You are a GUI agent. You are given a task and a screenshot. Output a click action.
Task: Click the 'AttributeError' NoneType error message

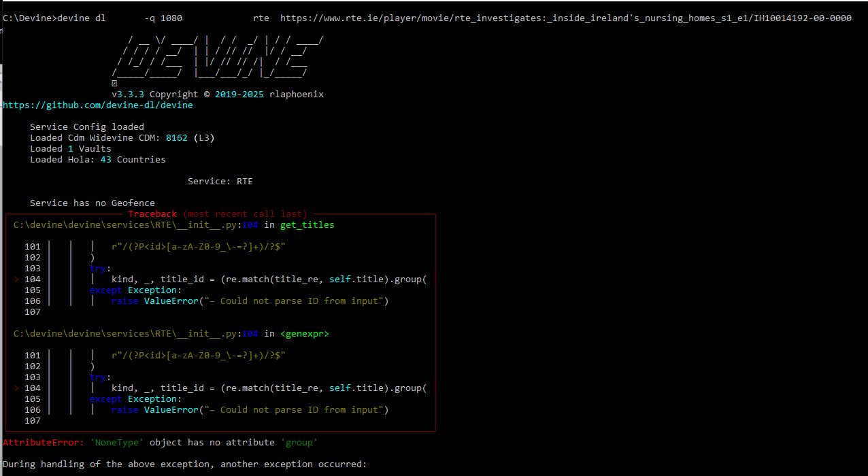pyautogui.click(x=161, y=442)
